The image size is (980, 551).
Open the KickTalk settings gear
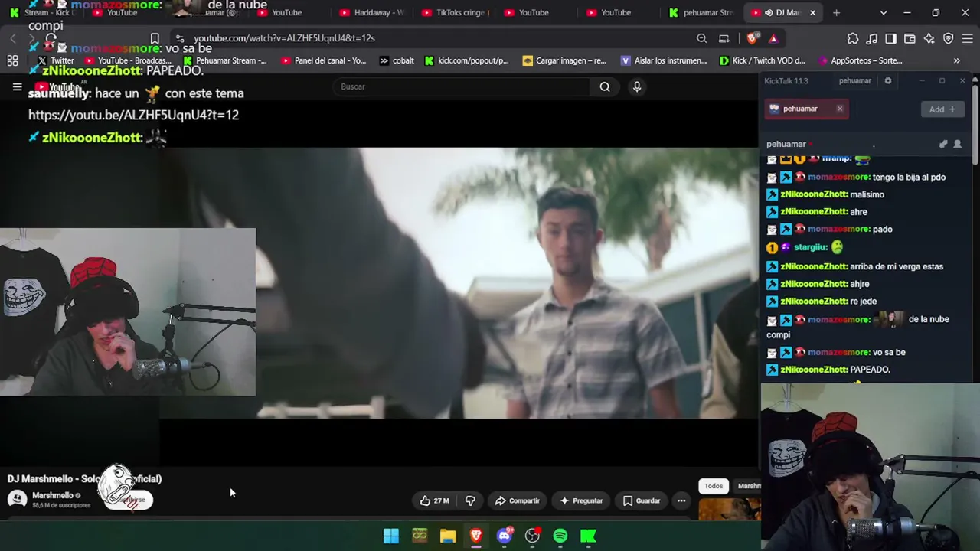pos(888,80)
